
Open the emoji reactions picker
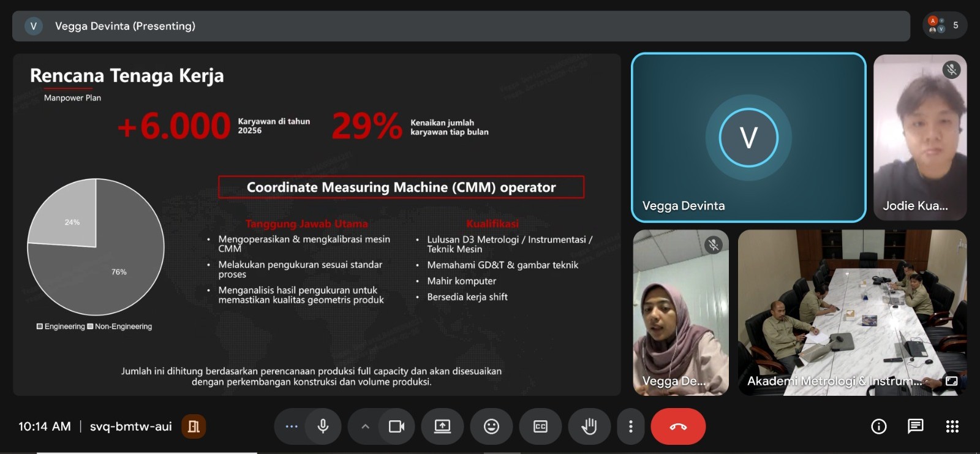coord(491,426)
